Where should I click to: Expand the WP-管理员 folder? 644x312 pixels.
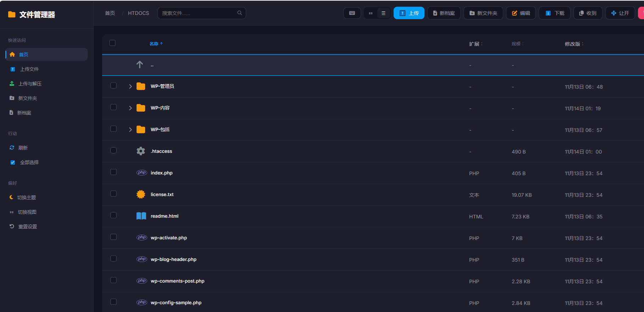pos(131,86)
